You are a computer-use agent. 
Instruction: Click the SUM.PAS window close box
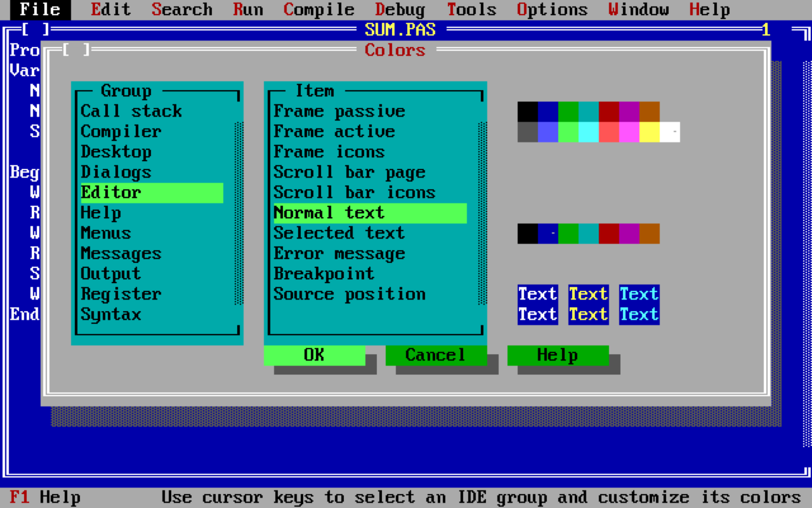click(x=36, y=30)
